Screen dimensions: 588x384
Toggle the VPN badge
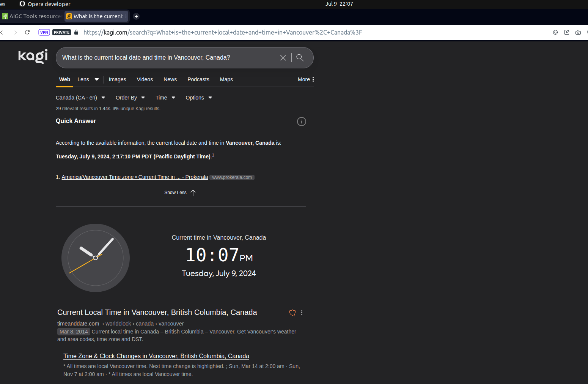point(44,32)
